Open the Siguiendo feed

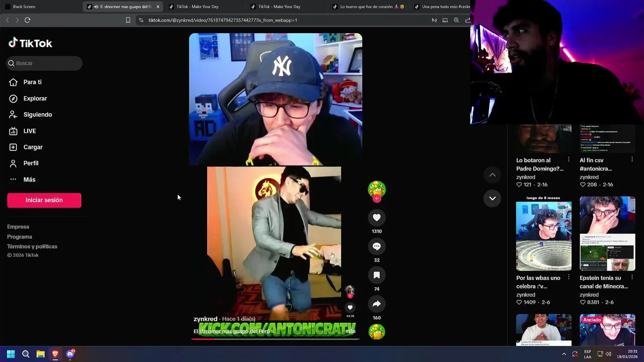click(x=31, y=115)
